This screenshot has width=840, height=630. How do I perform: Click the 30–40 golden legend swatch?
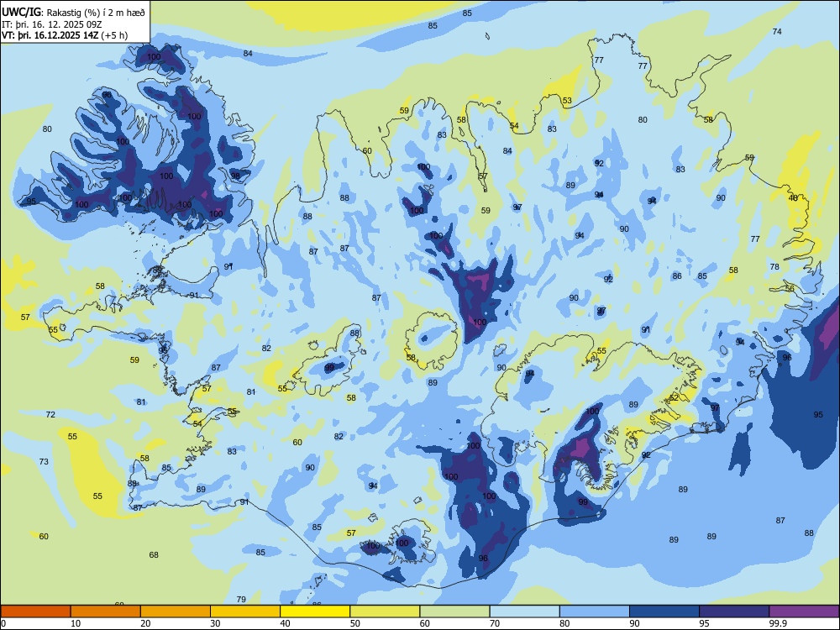tap(245, 612)
